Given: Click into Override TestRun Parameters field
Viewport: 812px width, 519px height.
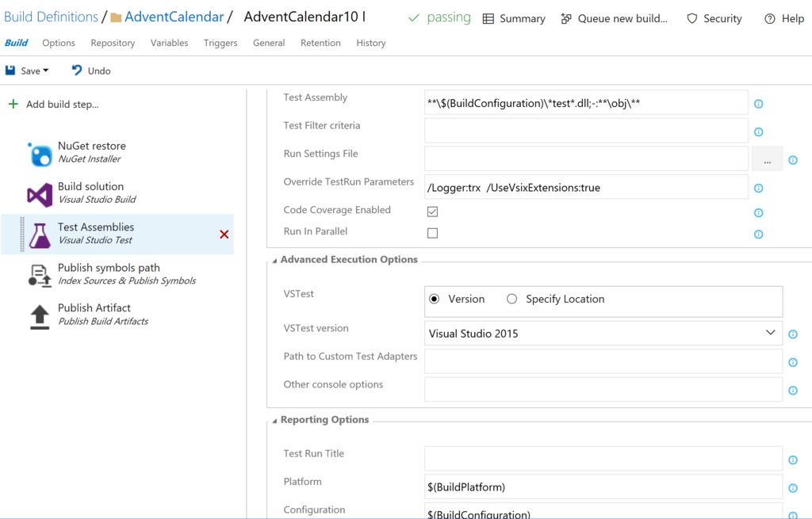Looking at the screenshot, I should click(x=586, y=187).
